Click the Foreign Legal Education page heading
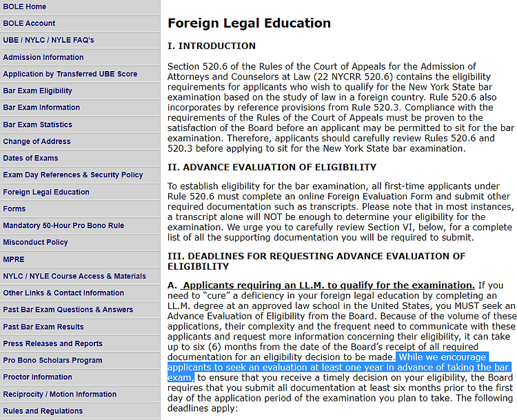The height and width of the screenshot is (420, 517). (x=249, y=23)
